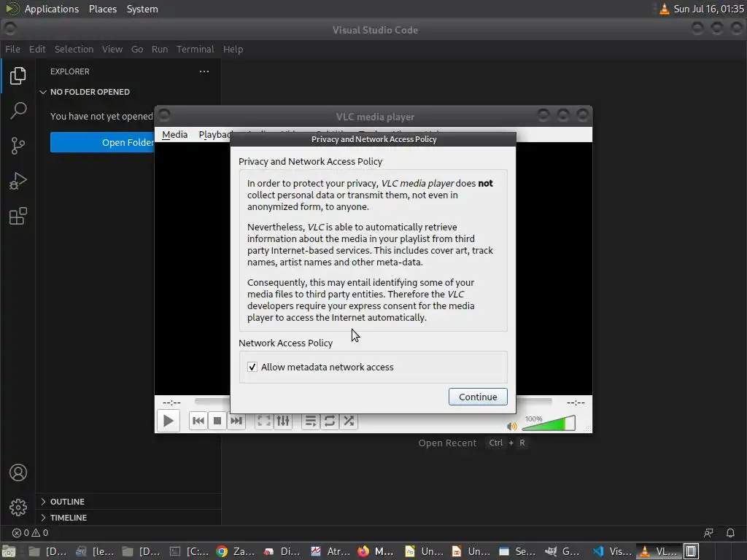Open the System menu in the top panel
The image size is (747, 560).
point(142,9)
